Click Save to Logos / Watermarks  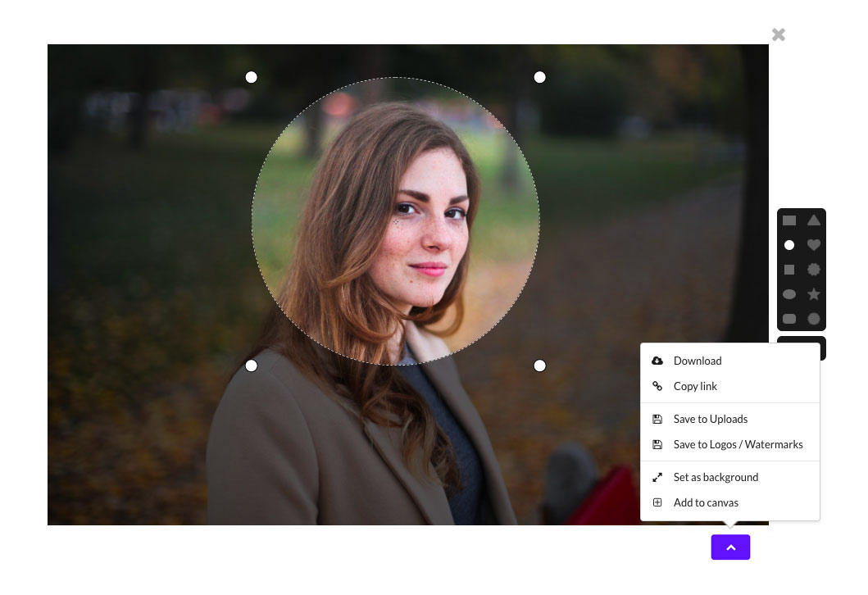(738, 444)
